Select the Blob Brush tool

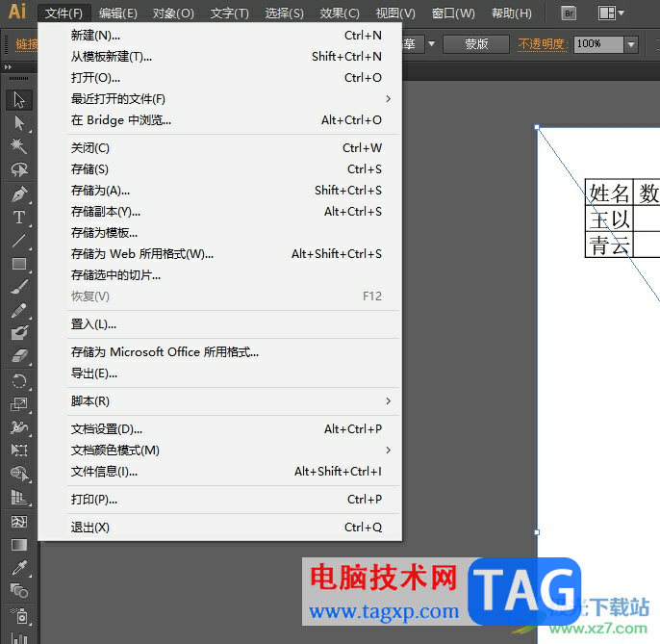(x=19, y=333)
